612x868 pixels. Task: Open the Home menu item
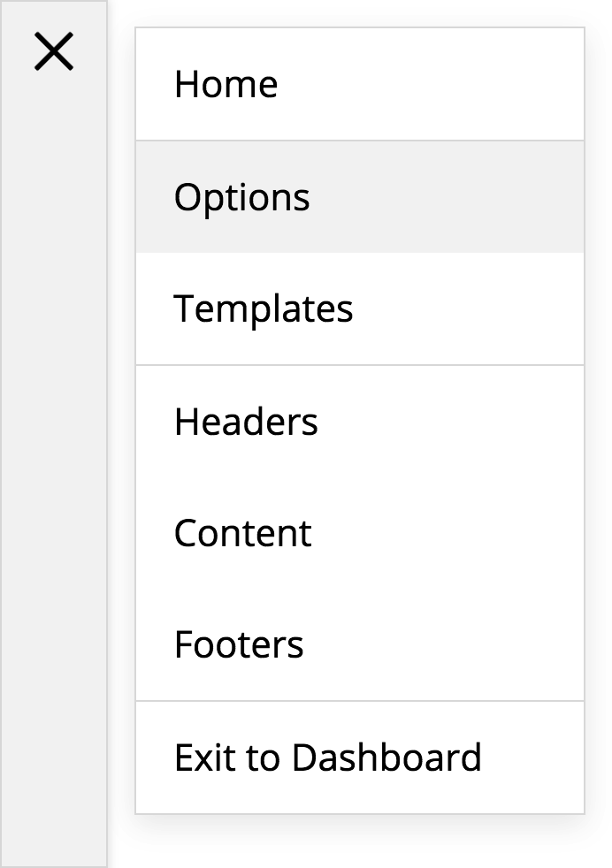pyautogui.click(x=226, y=85)
